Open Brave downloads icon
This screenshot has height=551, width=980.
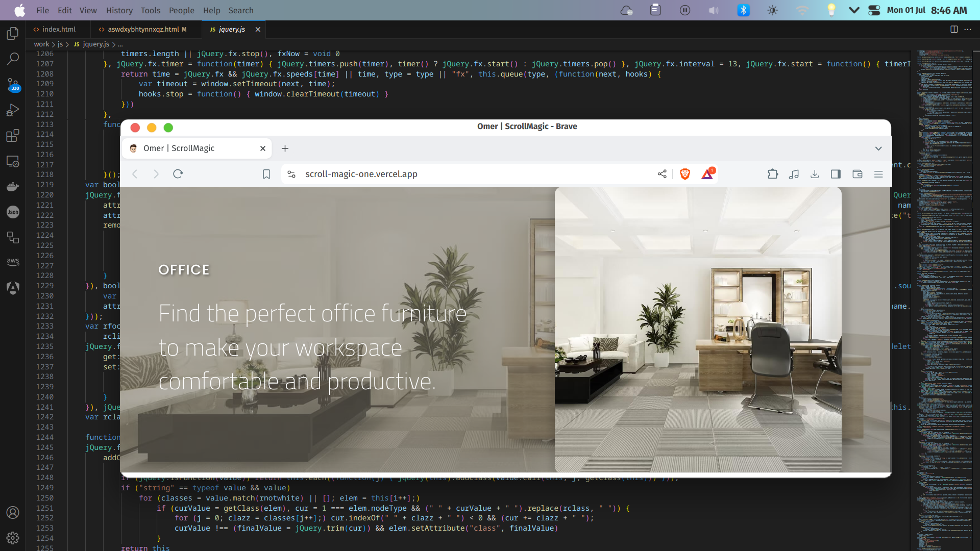point(815,174)
